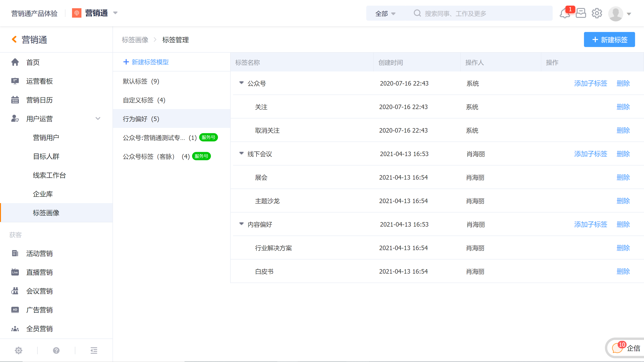The height and width of the screenshot is (362, 644).
Task: Collapse sidebar with the indent icon
Action: pyautogui.click(x=94, y=350)
